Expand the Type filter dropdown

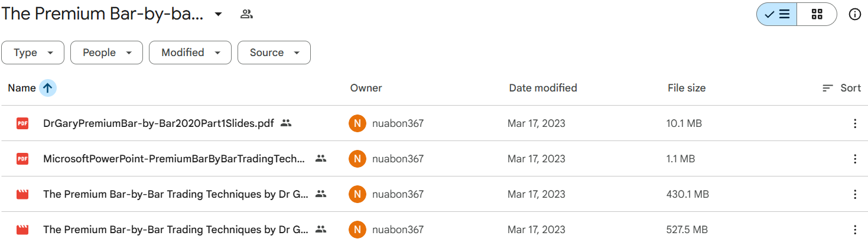34,53
